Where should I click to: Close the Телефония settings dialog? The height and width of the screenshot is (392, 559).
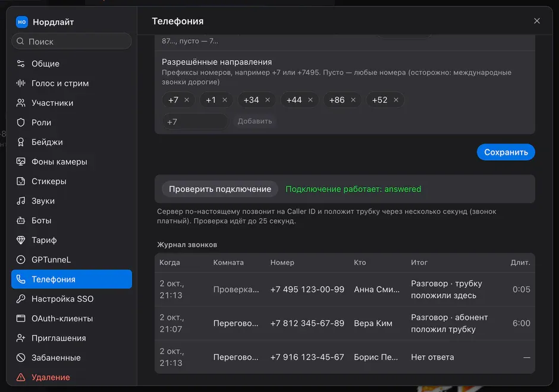pyautogui.click(x=536, y=21)
